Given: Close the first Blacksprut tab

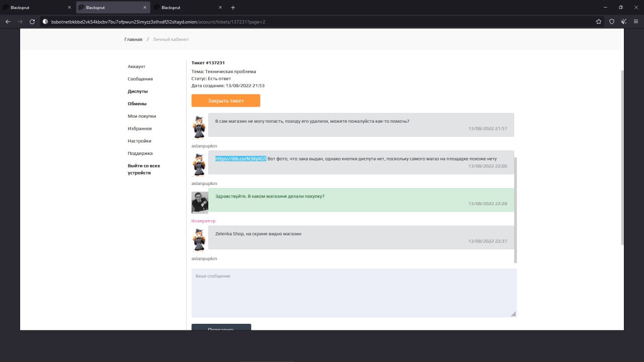Looking at the screenshot, I should [x=69, y=8].
